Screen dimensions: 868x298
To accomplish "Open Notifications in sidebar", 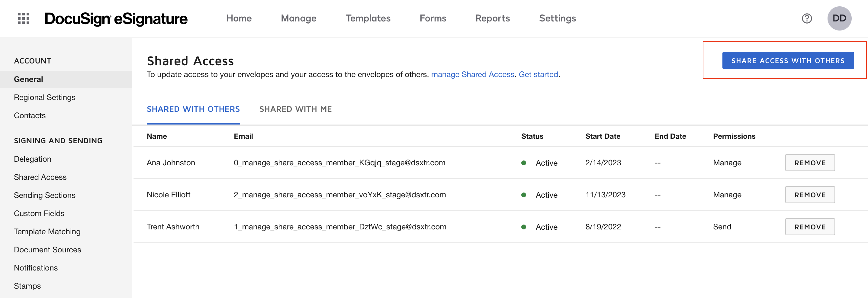I will tap(36, 268).
